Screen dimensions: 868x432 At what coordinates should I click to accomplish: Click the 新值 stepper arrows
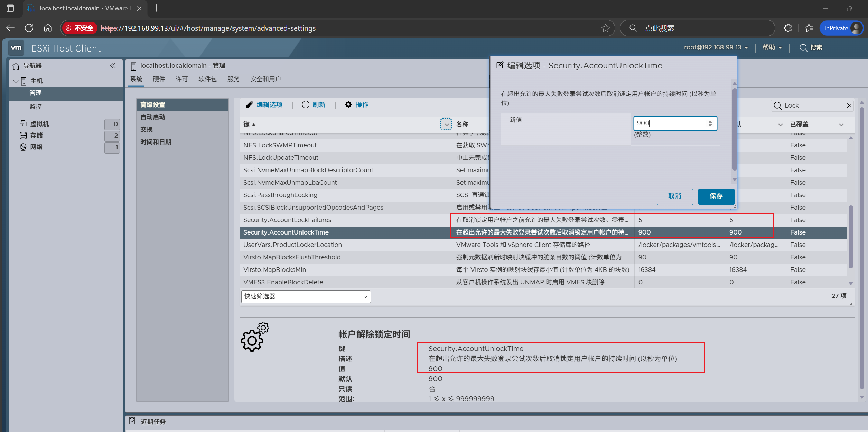click(x=710, y=123)
